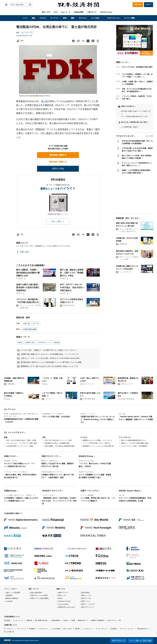Click the 日経電子版 紙面ビューアー thumbnail image

click(58, 202)
